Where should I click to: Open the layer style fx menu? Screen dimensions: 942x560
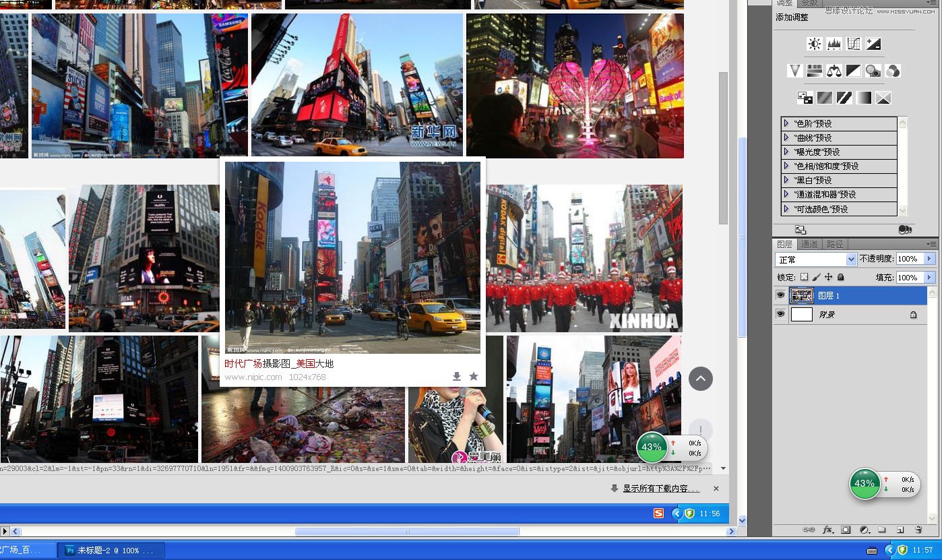(828, 530)
